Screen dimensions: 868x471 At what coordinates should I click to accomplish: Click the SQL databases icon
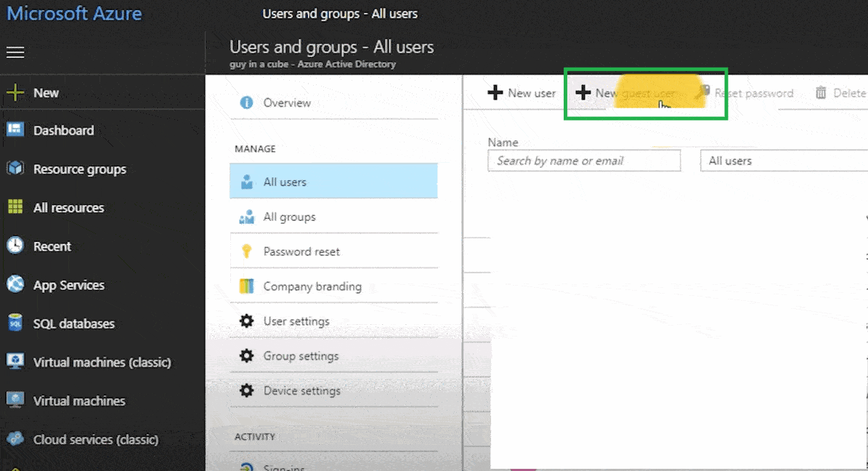coord(15,323)
